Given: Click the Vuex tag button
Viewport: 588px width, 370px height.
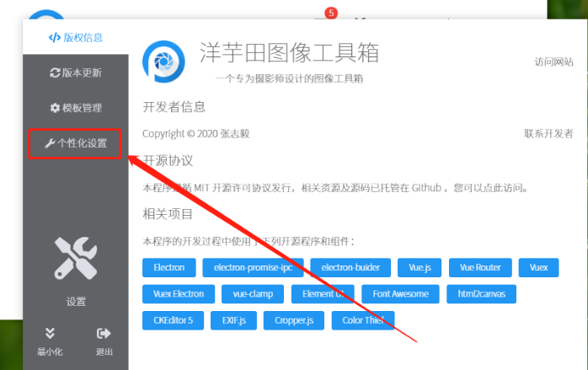Looking at the screenshot, I should 539,267.
